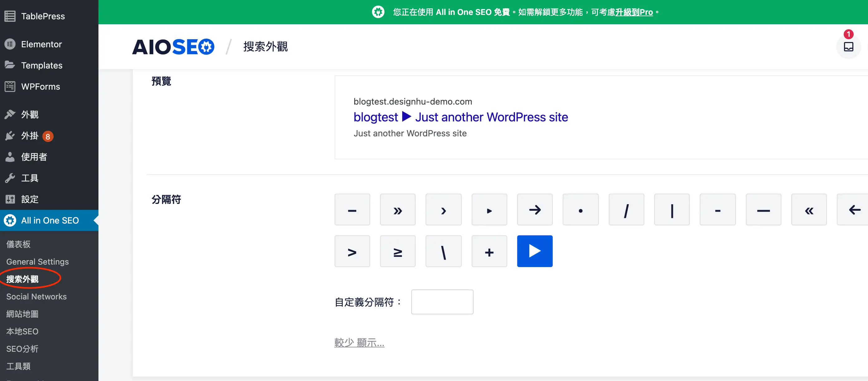Select the single right angle › separator
This screenshot has width=868, height=381.
[443, 209]
